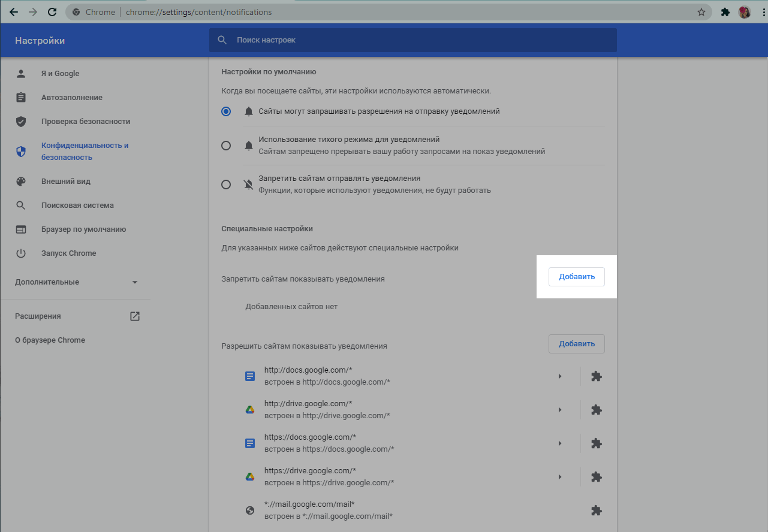Click the shield check icon beside Проверка безопасности

pos(21,122)
